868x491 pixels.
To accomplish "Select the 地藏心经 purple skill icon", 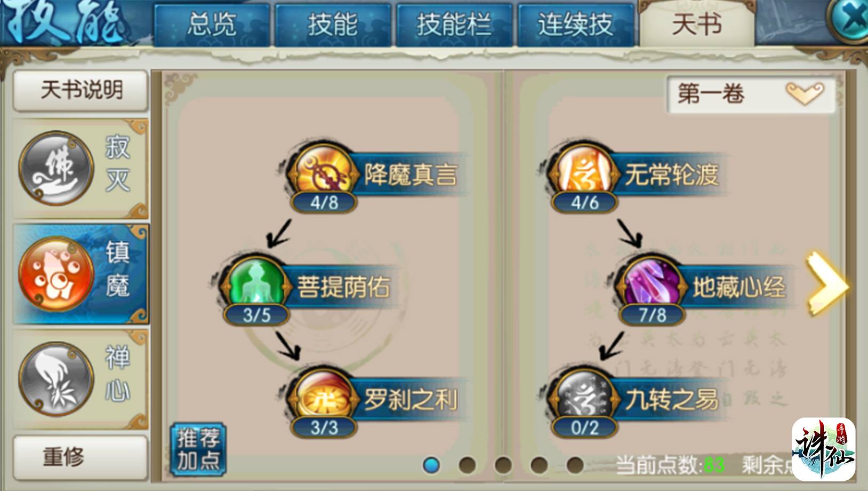I will (x=652, y=285).
